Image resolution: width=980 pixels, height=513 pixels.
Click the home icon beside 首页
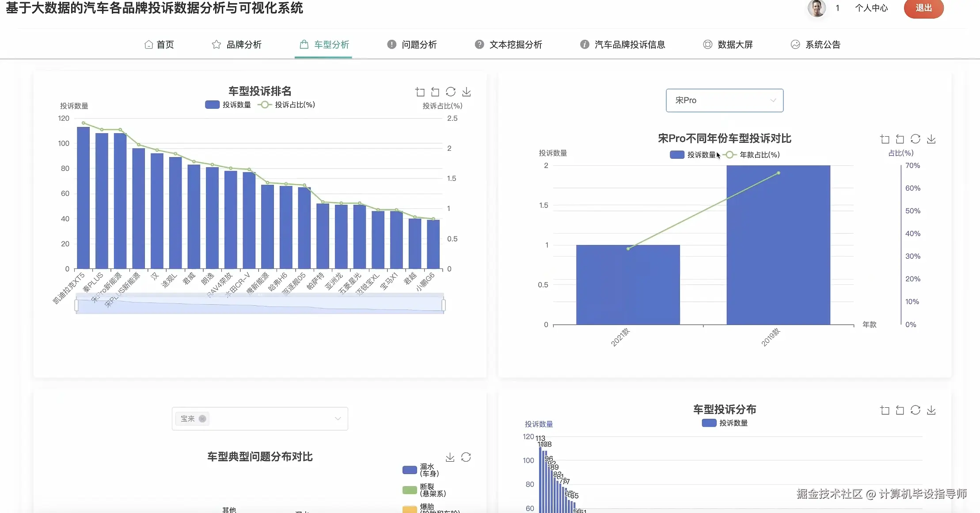(x=148, y=45)
